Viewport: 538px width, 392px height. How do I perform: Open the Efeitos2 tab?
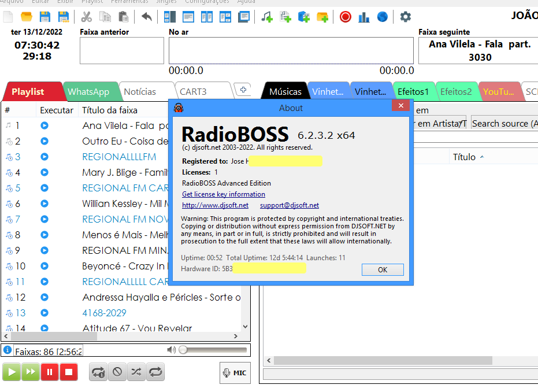pos(456,92)
